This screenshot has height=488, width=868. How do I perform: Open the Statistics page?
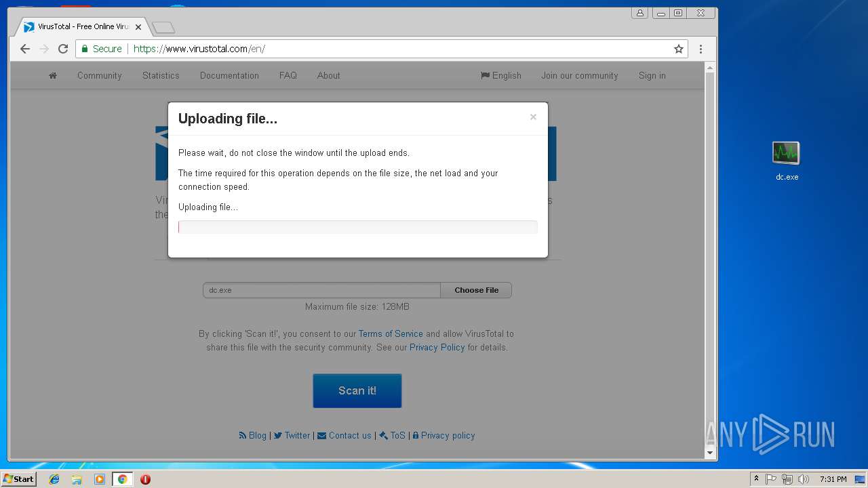(161, 75)
